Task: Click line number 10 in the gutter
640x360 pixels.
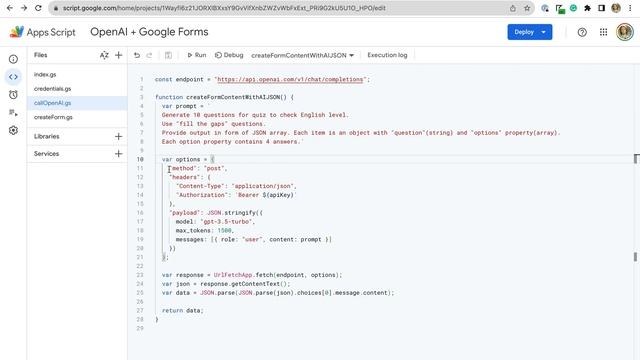Action: click(x=140, y=160)
